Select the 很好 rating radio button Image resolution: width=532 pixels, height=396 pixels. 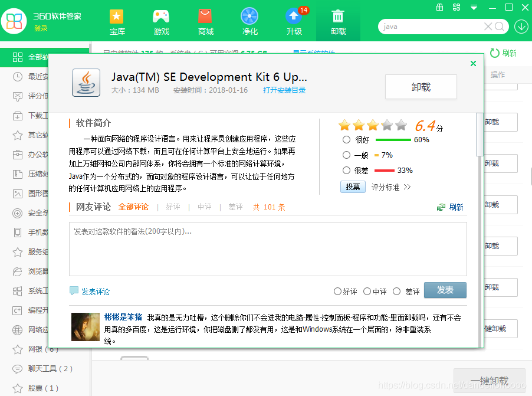click(346, 140)
